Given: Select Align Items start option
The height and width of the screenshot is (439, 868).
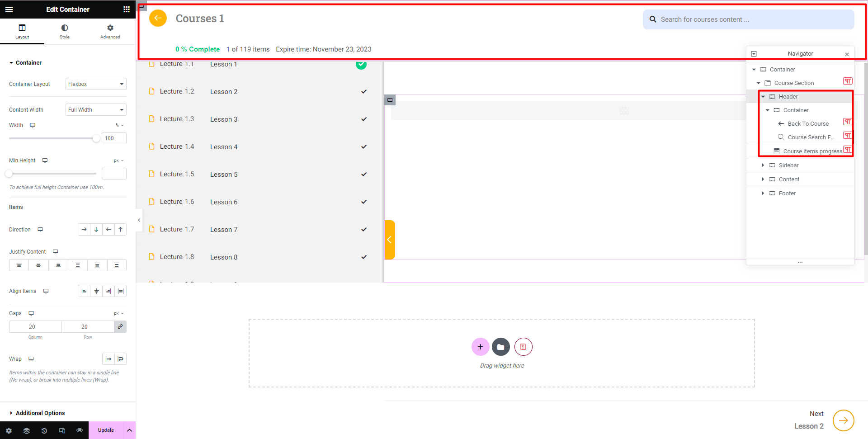Looking at the screenshot, I should (84, 292).
